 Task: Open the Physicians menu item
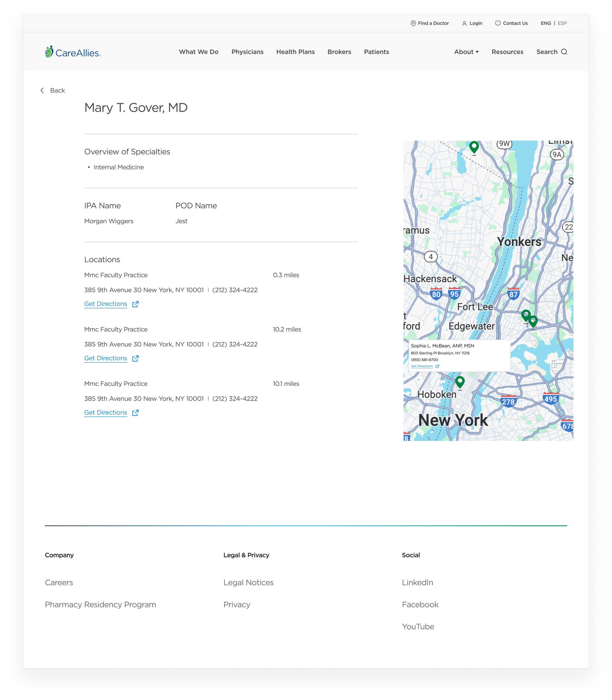[247, 52]
